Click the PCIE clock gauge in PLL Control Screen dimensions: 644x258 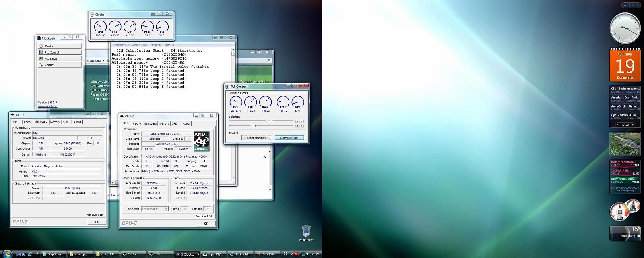tap(283, 104)
